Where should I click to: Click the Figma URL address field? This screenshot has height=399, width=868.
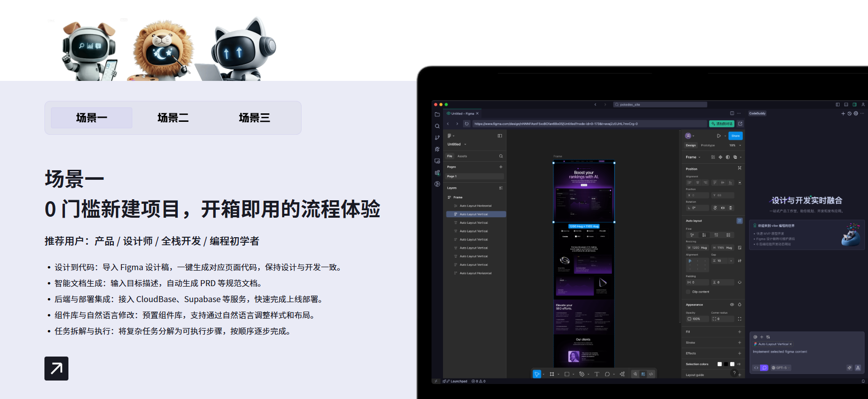pos(589,124)
